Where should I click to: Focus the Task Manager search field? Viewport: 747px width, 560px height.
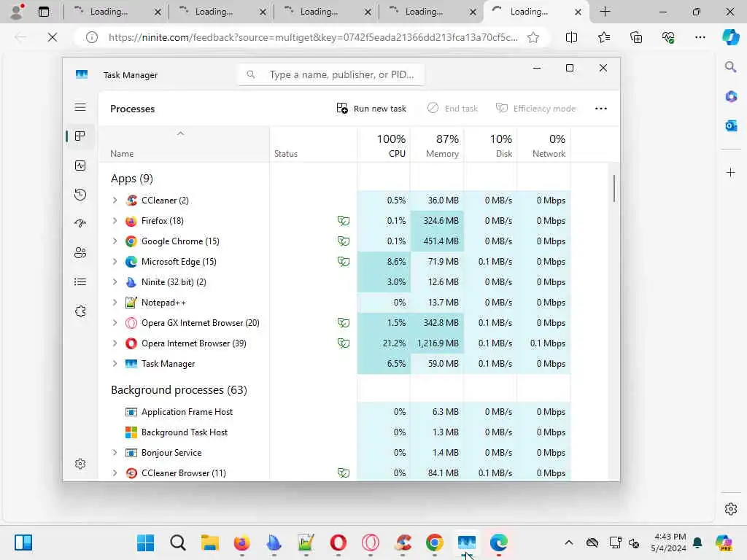330,75
